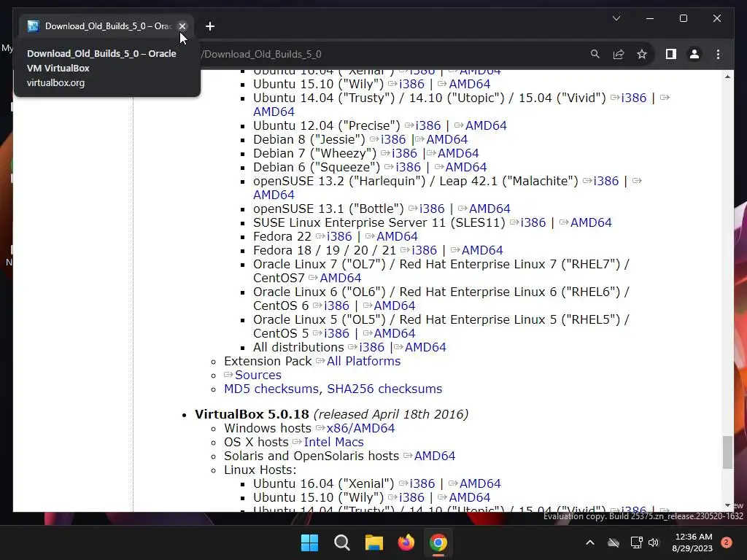Open the Chrome profile menu
Screen dimensions: 747x560
click(x=694, y=54)
